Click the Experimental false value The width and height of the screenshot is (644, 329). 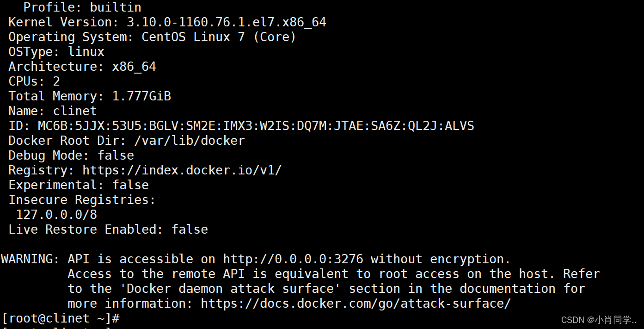click(x=130, y=185)
